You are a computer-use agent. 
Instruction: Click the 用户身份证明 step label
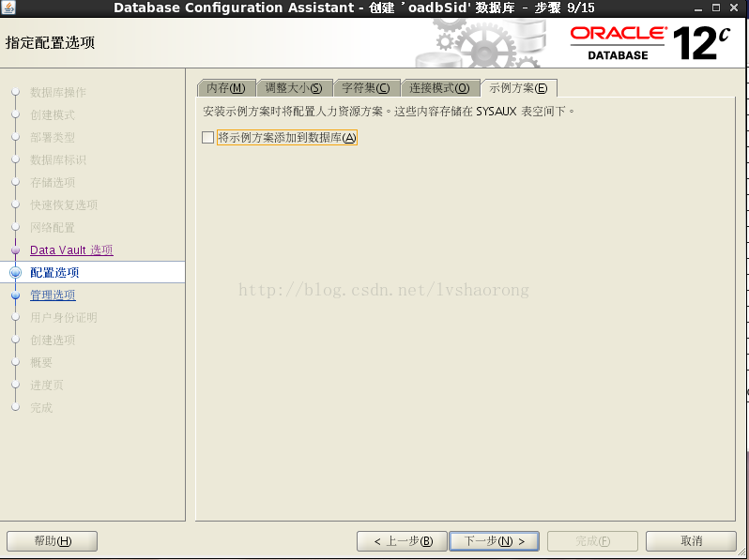pyautogui.click(x=64, y=317)
